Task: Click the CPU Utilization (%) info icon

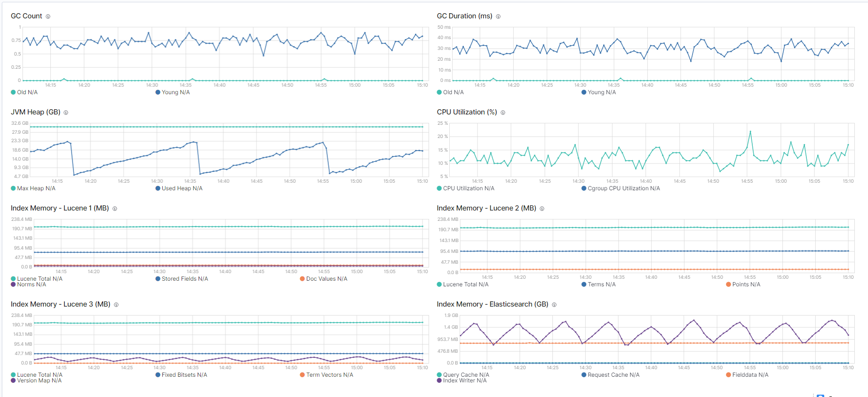Action: point(503,113)
